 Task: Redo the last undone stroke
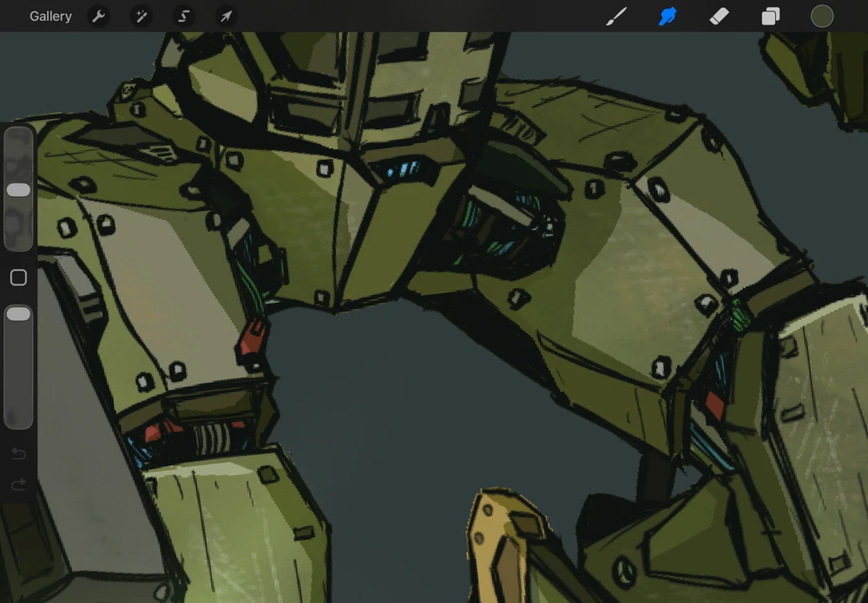[x=18, y=485]
